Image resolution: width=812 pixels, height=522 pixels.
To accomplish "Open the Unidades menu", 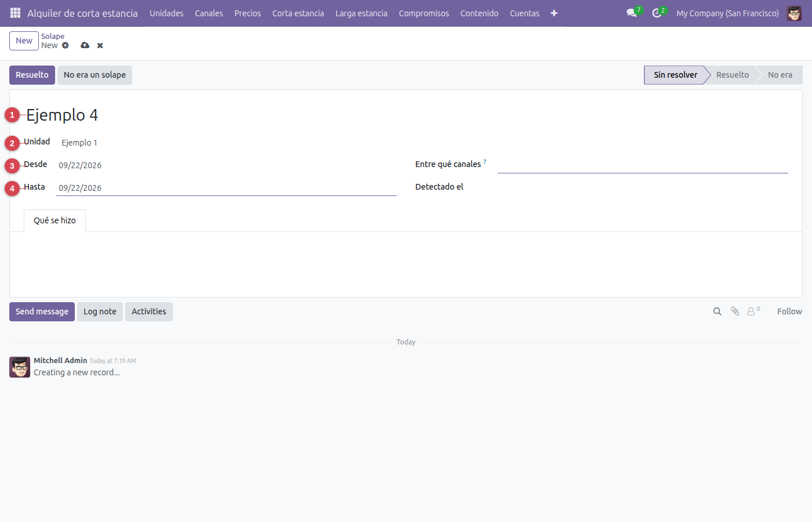I will (166, 13).
